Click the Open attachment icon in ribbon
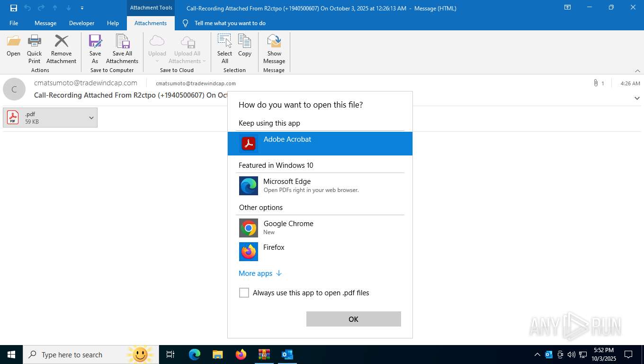The height and width of the screenshot is (364, 644). pyautogui.click(x=14, y=42)
